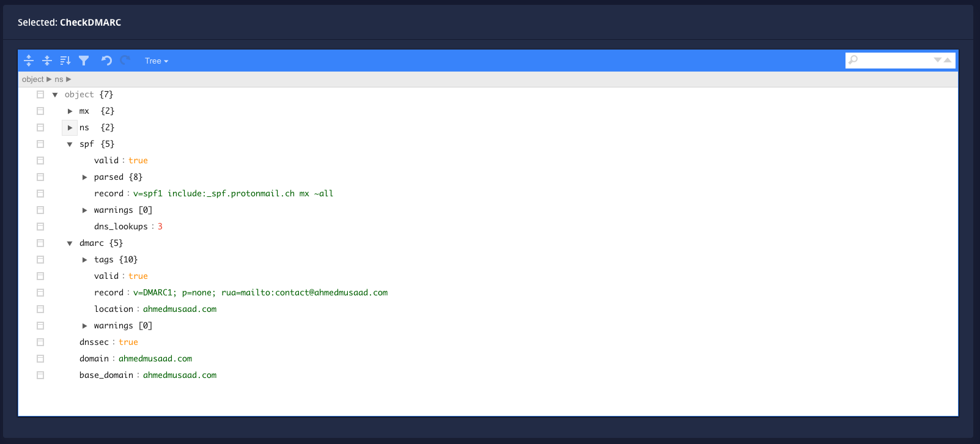Open action menu box for base_domain row
The height and width of the screenshot is (444, 980).
tap(40, 376)
